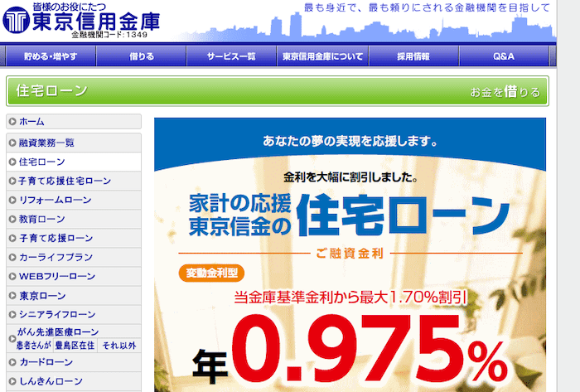Click the arrow bullet beside ホーム

coord(12,121)
